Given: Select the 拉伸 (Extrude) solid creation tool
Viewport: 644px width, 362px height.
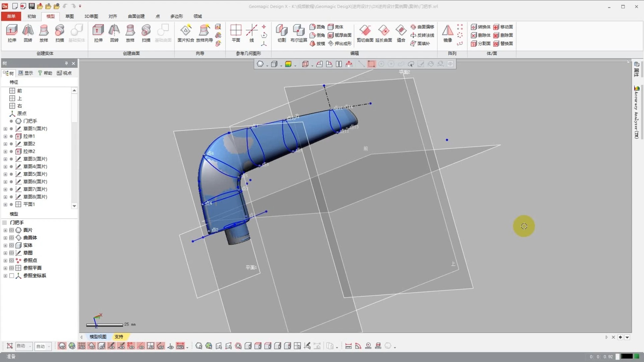Looking at the screenshot, I should pyautogui.click(x=12, y=33).
